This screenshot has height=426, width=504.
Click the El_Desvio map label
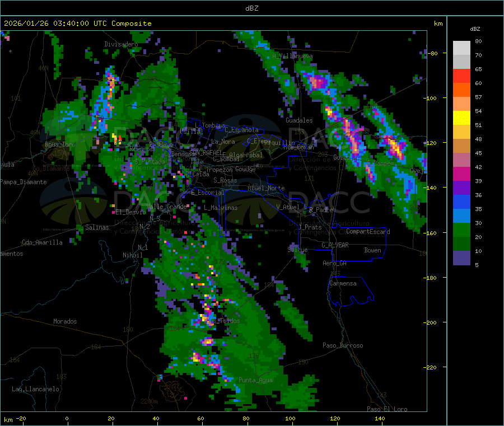(131, 212)
